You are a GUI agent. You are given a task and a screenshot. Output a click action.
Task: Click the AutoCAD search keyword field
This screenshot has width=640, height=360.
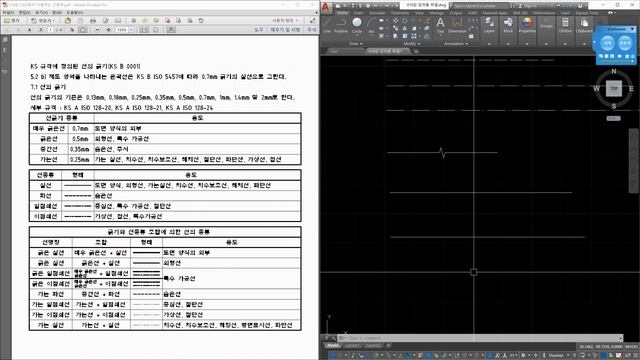[480, 6]
